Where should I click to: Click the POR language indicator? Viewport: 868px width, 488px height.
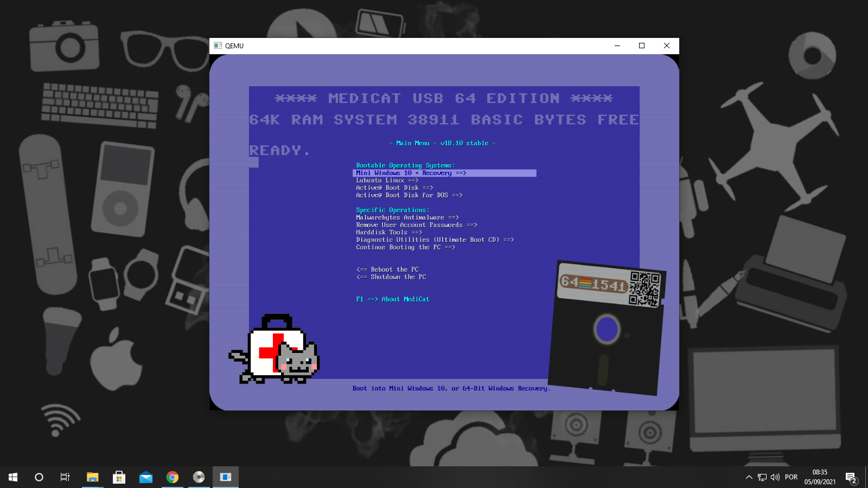pyautogui.click(x=792, y=477)
